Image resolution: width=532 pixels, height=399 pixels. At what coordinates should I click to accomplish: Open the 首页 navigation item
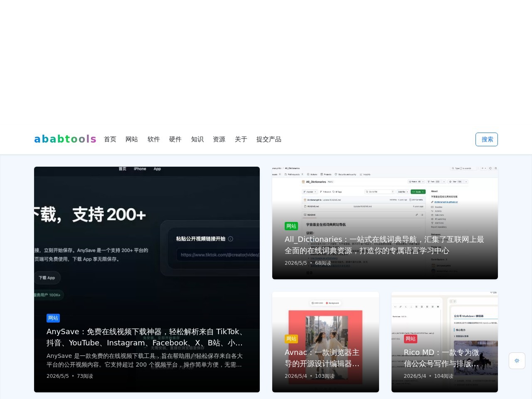tap(110, 139)
